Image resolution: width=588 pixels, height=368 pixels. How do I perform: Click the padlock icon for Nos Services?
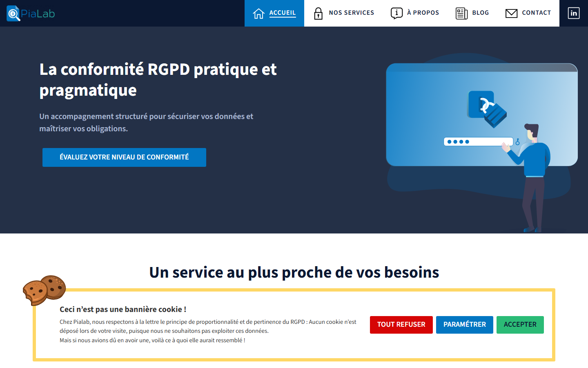[318, 13]
